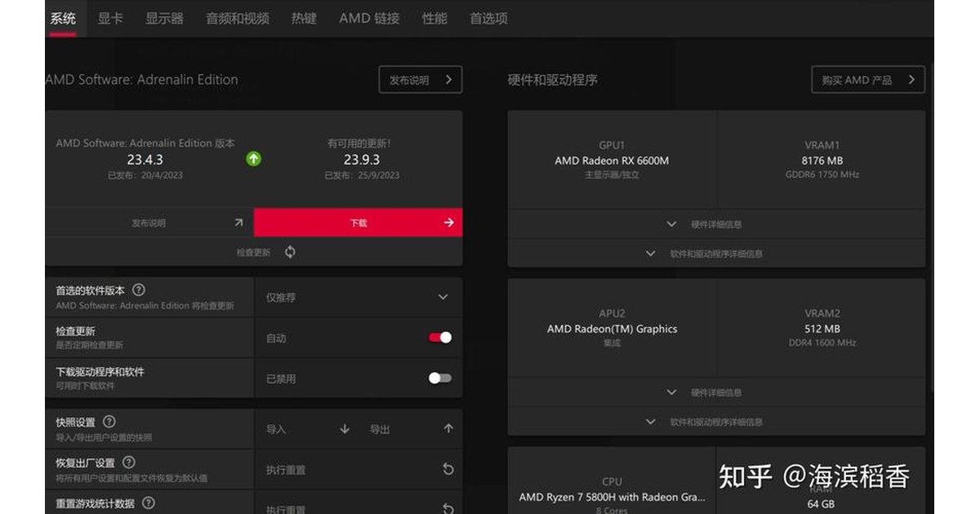The width and height of the screenshot is (980, 514).
Task: Click the help icon next to 首选的软件版本
Action: [x=139, y=290]
